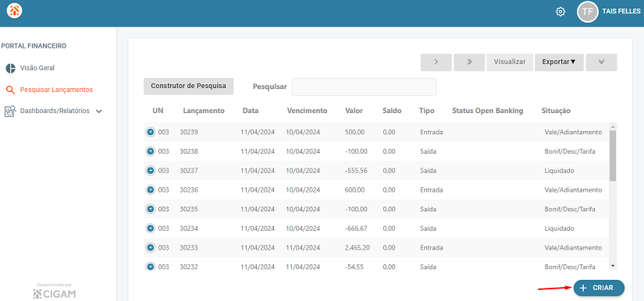Click Liquidado in row 30237
This screenshot has height=301, width=644.
(559, 171)
